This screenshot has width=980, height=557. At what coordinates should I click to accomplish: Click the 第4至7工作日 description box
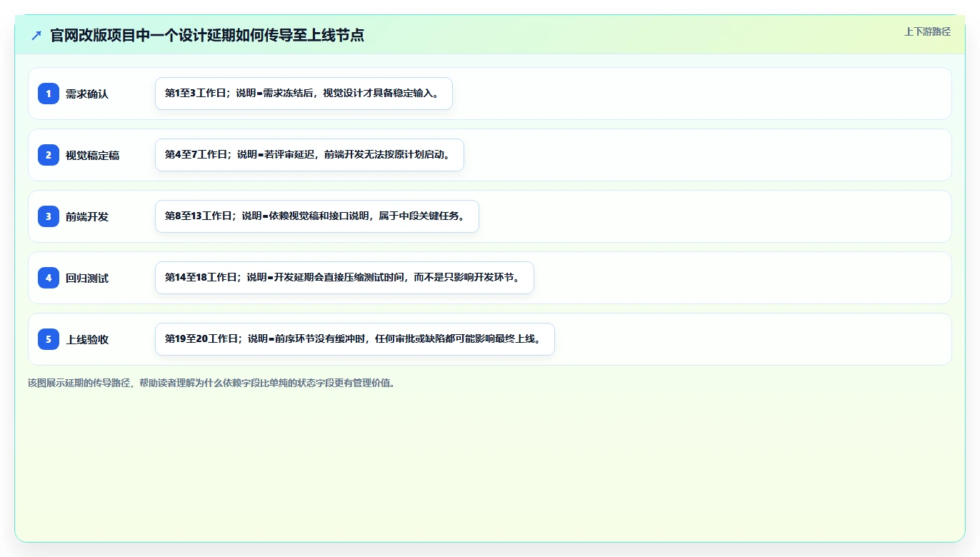coord(309,155)
